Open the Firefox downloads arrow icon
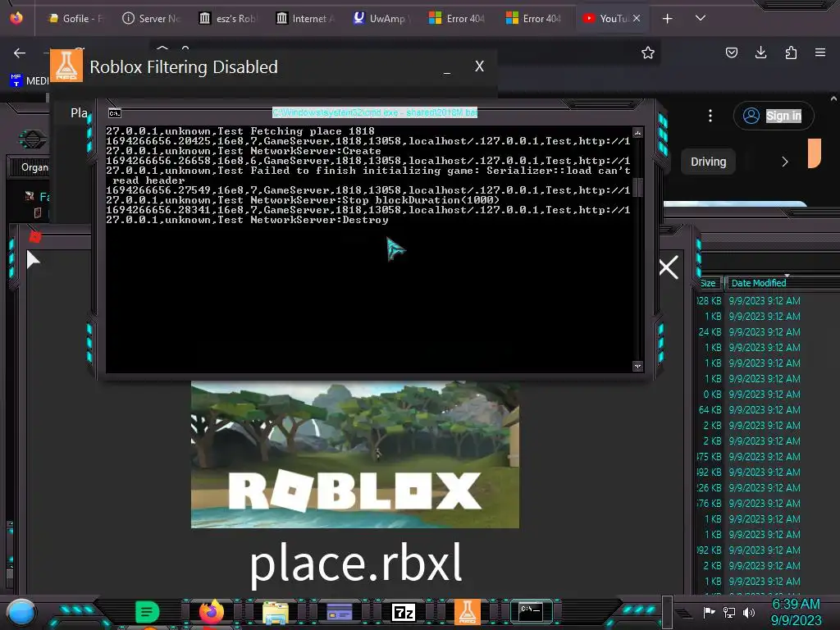Image resolution: width=840 pixels, height=630 pixels. pos(760,52)
